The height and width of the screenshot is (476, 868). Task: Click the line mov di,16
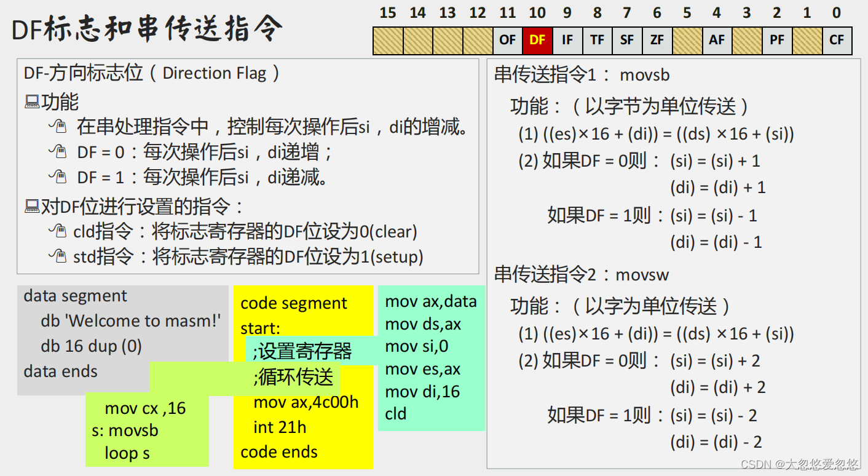click(422, 392)
